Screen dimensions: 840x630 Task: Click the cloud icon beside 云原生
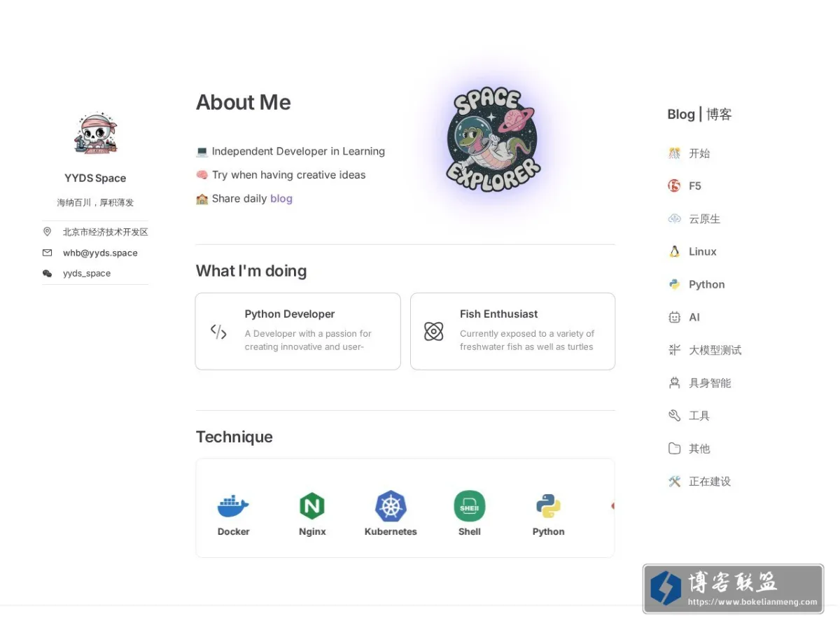pos(674,218)
